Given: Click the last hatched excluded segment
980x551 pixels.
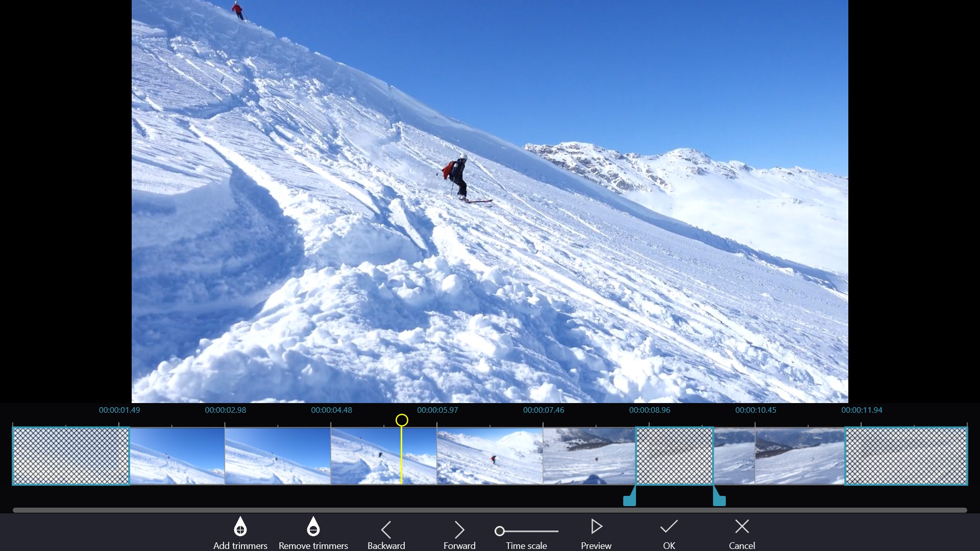Looking at the screenshot, I should click(x=906, y=456).
